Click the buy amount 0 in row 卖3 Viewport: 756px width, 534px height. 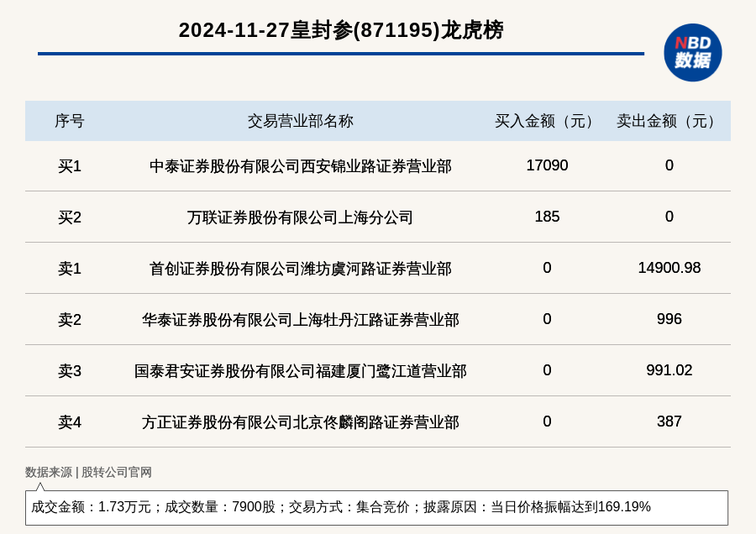point(547,369)
